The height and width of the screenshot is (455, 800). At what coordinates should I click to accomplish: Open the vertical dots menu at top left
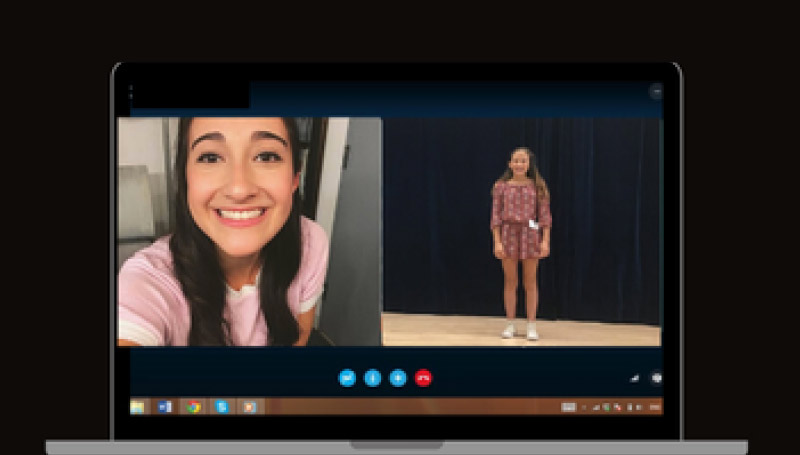coord(131,91)
